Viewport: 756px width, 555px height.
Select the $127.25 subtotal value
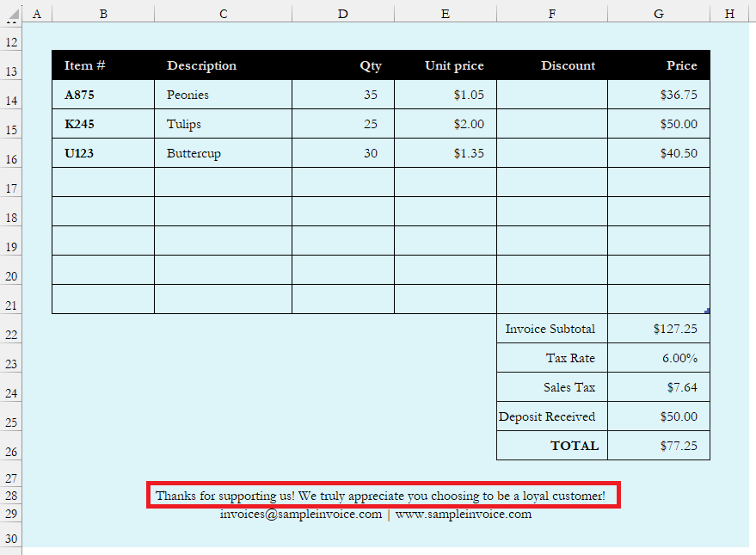659,329
